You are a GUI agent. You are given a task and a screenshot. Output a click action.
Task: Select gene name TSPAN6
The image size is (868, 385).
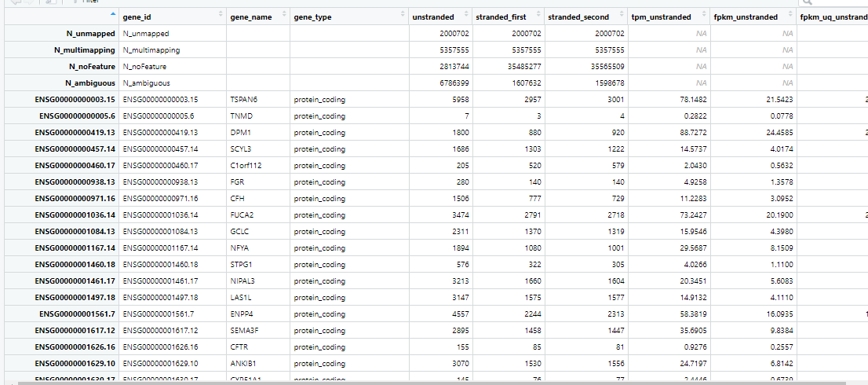click(x=243, y=100)
